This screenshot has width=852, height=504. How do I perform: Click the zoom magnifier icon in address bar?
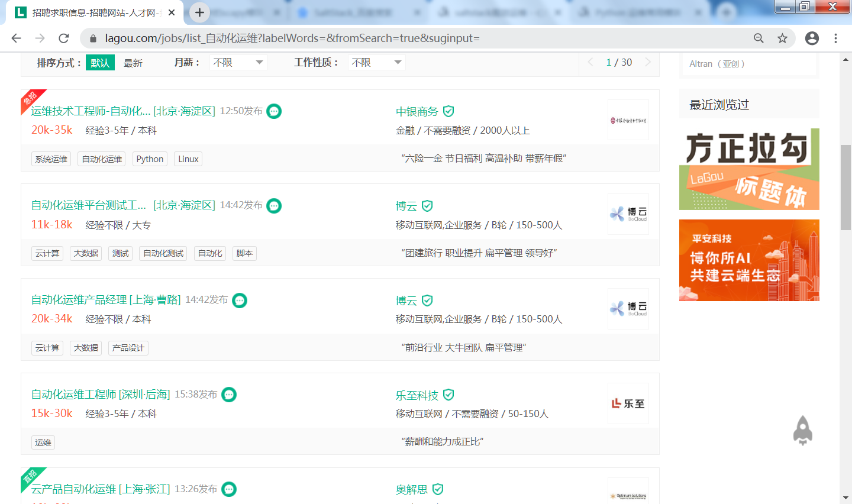point(759,38)
